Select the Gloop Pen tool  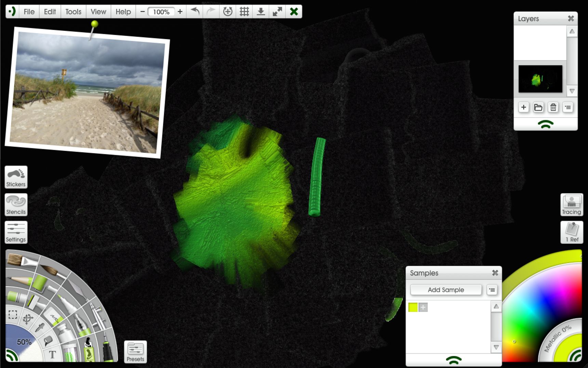[81, 325]
